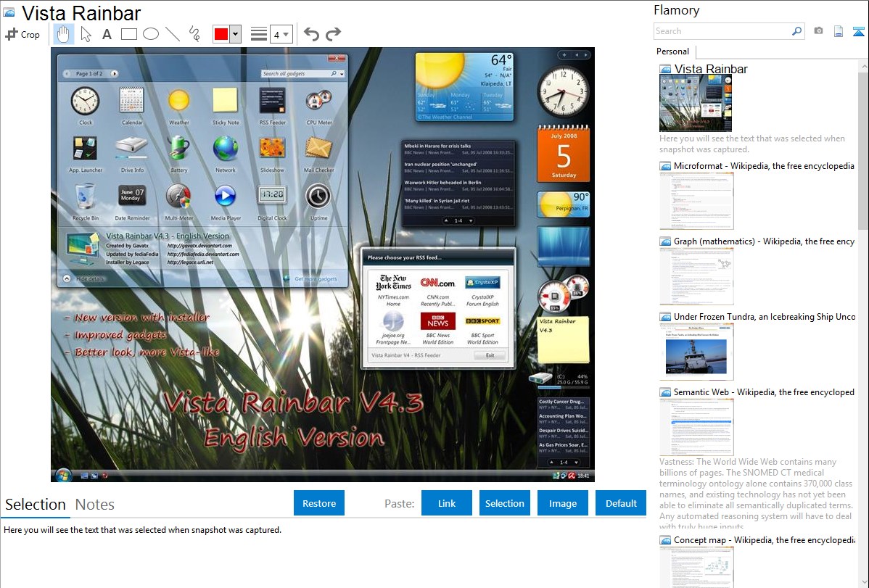Click the magnifier search icon
This screenshot has width=869, height=588.
coord(796,31)
